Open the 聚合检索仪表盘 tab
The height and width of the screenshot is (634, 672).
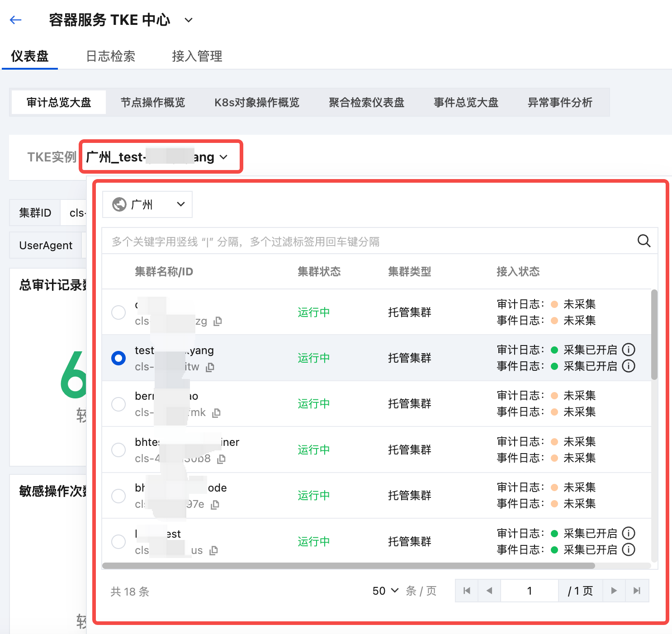click(367, 102)
